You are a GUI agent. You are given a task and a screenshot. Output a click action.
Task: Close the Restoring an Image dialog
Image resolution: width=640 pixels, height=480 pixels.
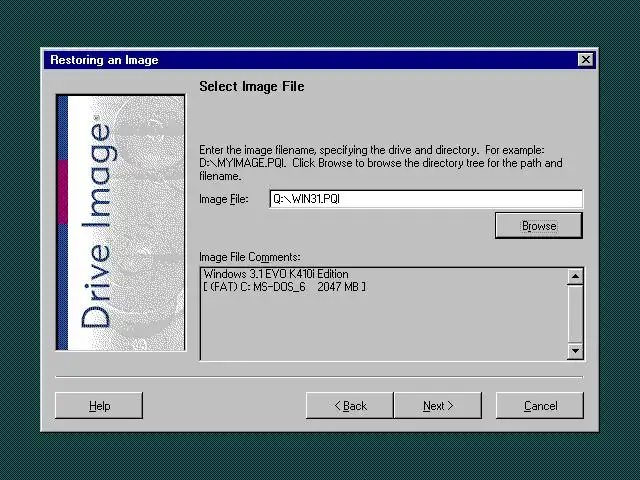point(586,60)
